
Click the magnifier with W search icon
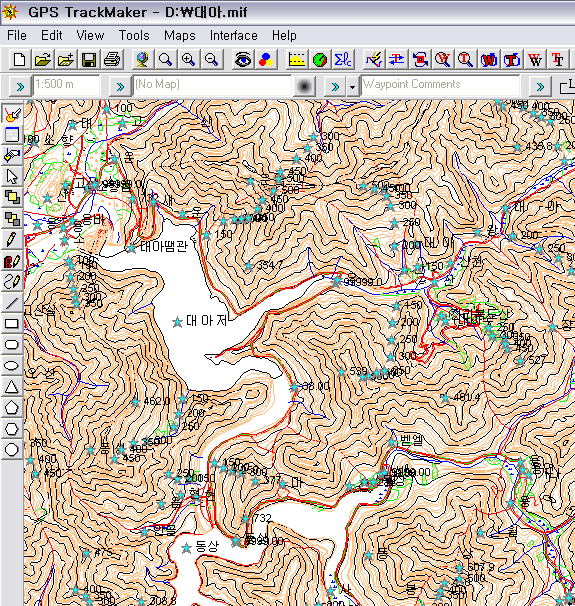pyautogui.click(x=442, y=60)
